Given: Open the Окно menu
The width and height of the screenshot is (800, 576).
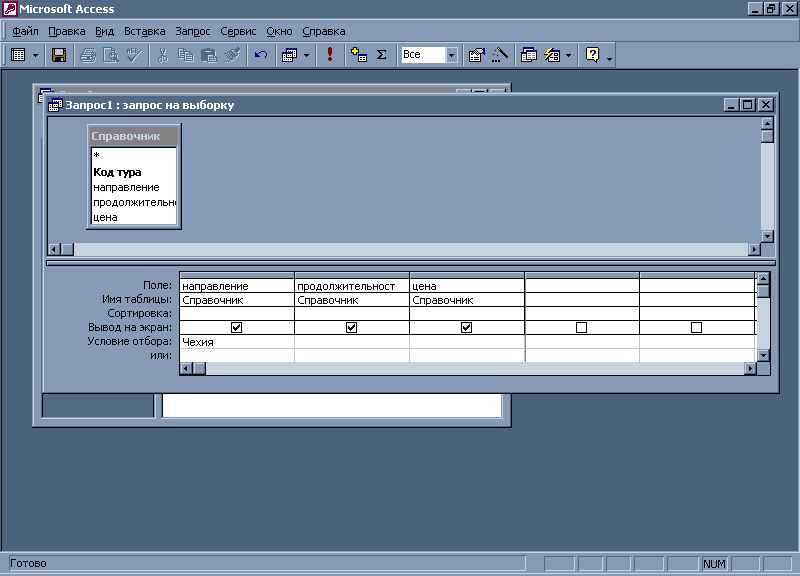Looking at the screenshot, I should click(x=279, y=31).
